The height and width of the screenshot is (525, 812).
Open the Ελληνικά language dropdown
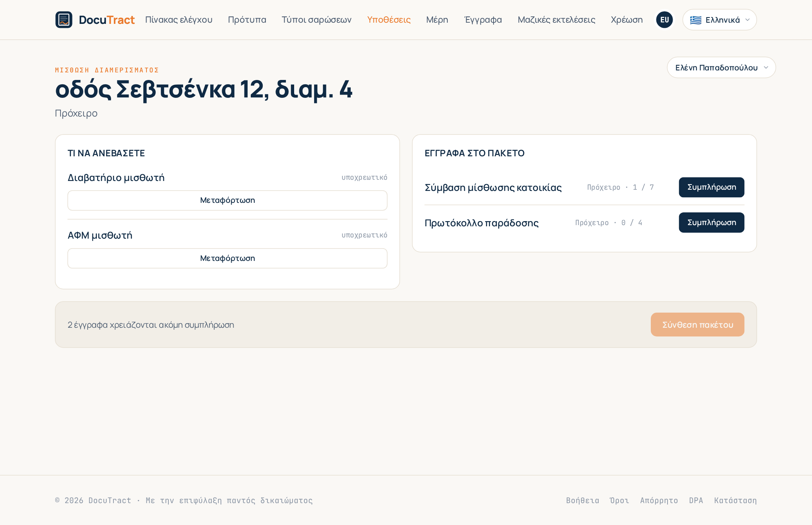(x=719, y=19)
